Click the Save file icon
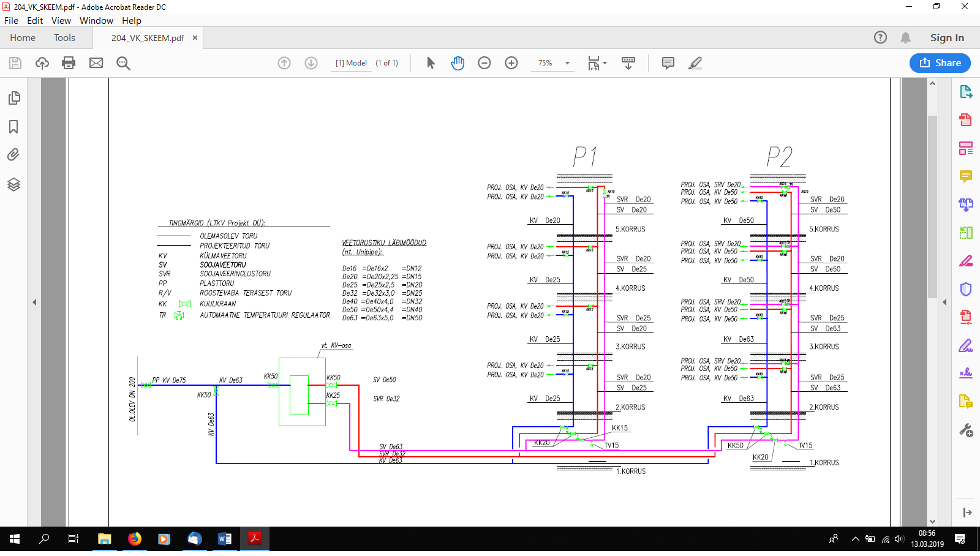Screen dimensions: 980x556 [15, 63]
